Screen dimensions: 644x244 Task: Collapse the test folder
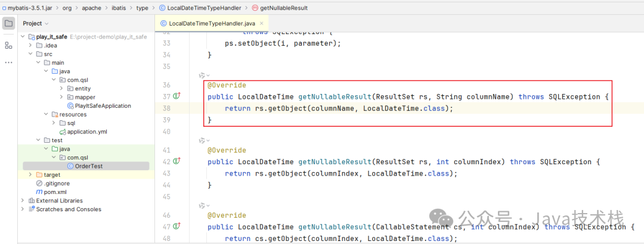point(38,140)
